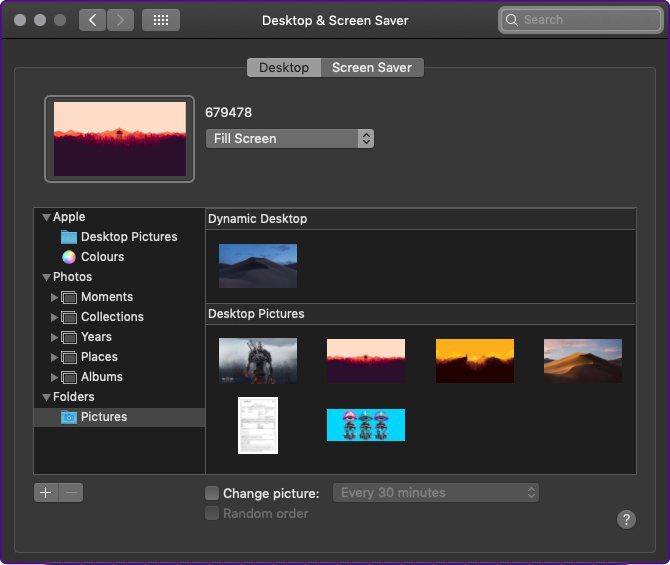Expand the Moments disclosure triangle
Viewport: 670px width, 565px height.
[54, 297]
